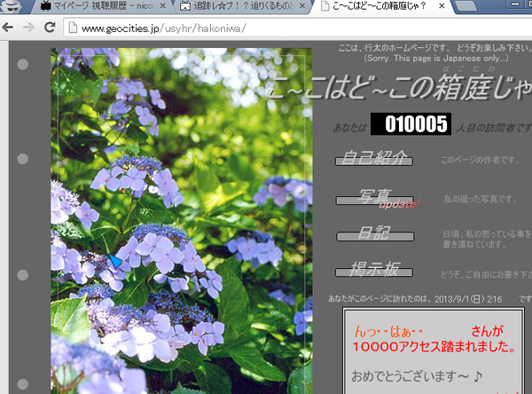The width and height of the screenshot is (532, 394).
Task: Click the niconico TV icon on first tab
Action: click(x=45, y=6)
